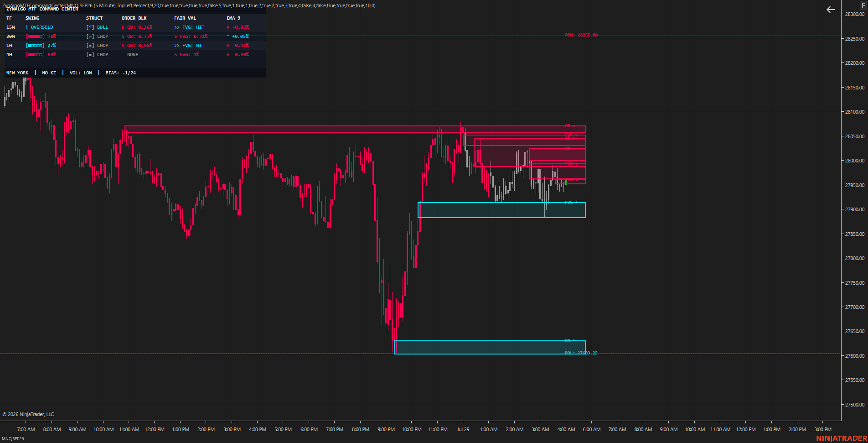The image size is (868, 443).
Task: Click the 6:00 AM time axis label
Action: pyautogui.click(x=592, y=429)
